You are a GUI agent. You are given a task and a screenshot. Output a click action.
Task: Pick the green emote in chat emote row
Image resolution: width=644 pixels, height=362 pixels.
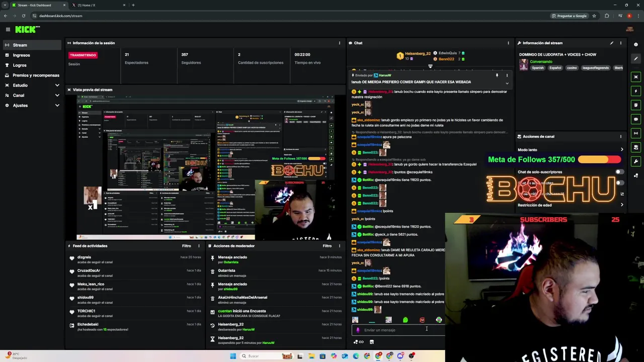tap(406, 320)
